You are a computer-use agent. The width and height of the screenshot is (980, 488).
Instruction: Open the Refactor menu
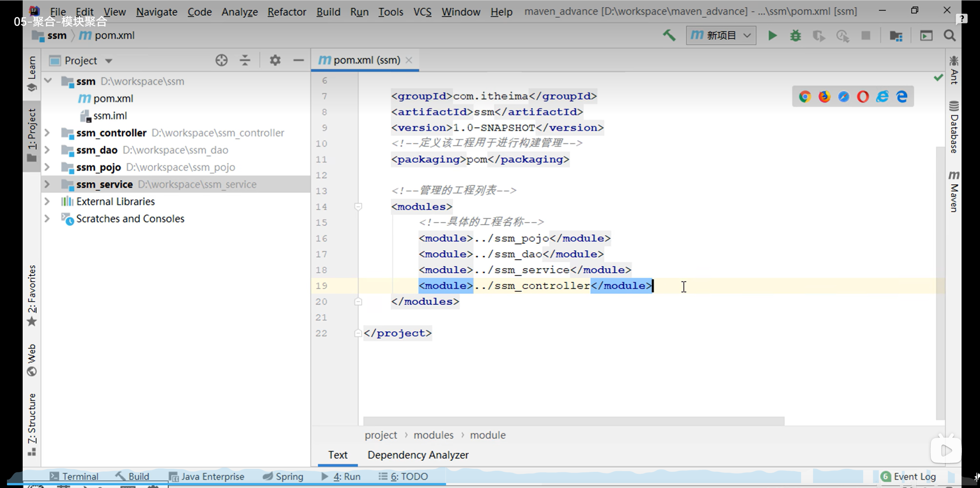tap(287, 12)
